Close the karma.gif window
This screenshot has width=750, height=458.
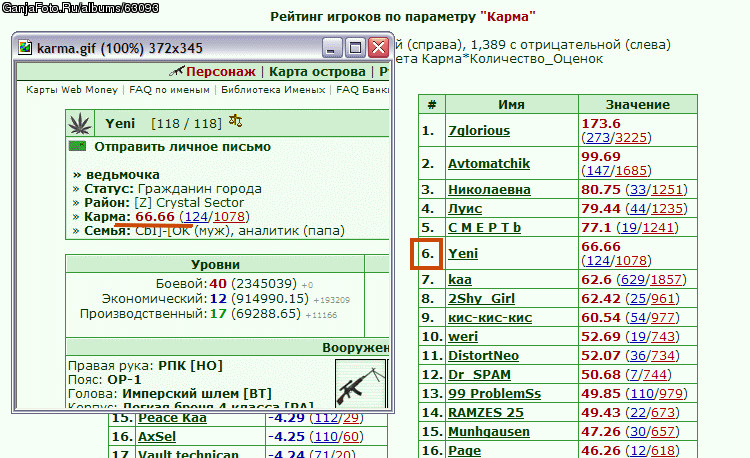coord(379,48)
